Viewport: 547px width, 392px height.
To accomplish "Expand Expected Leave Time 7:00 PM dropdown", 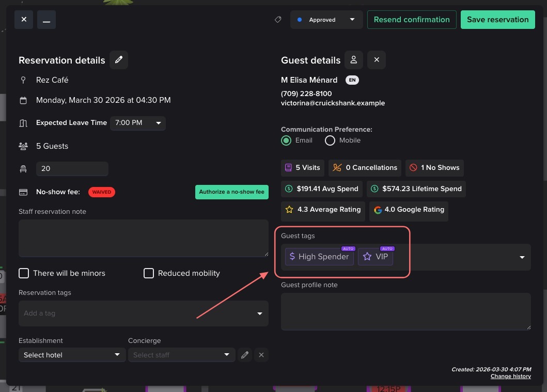I will pos(137,123).
